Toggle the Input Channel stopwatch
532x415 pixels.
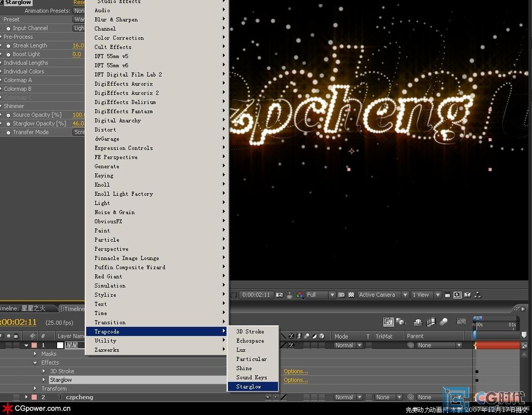click(9, 29)
